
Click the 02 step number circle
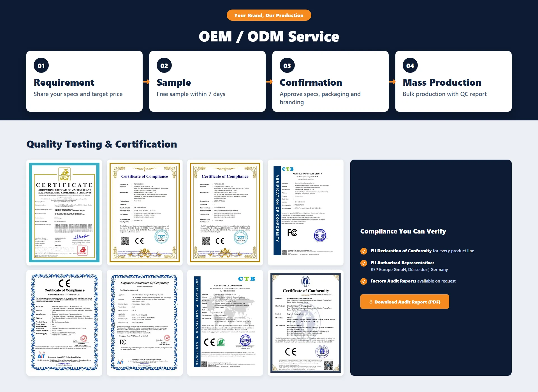[164, 66]
